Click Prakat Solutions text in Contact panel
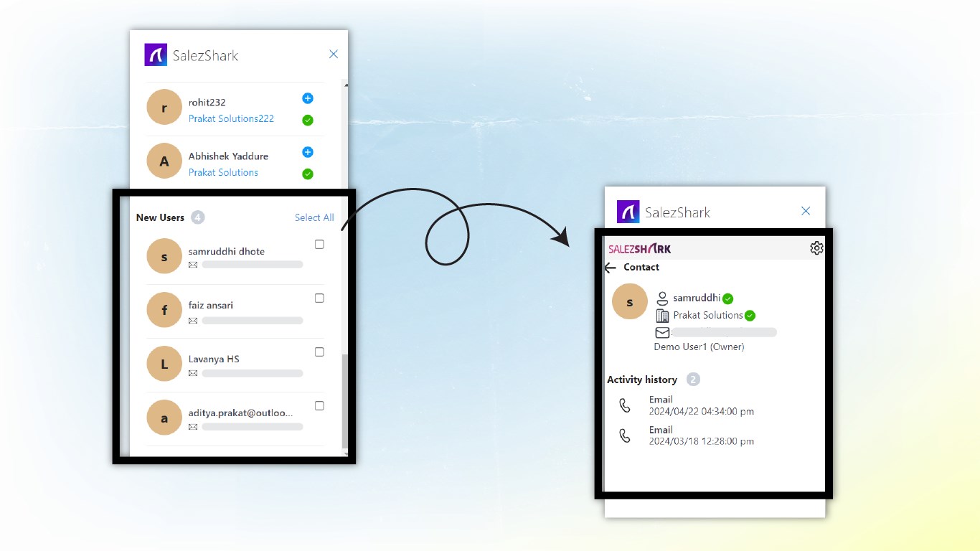980x551 pixels. pyautogui.click(x=708, y=316)
